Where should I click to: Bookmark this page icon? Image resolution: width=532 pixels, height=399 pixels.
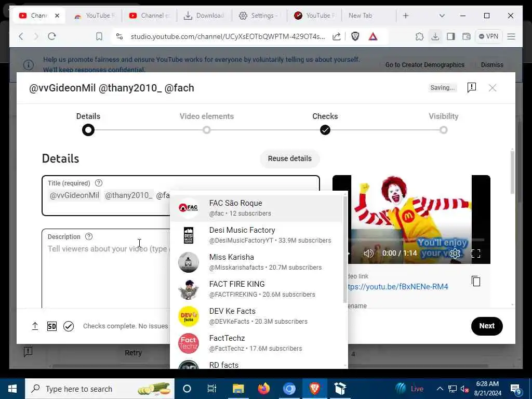coord(99,36)
